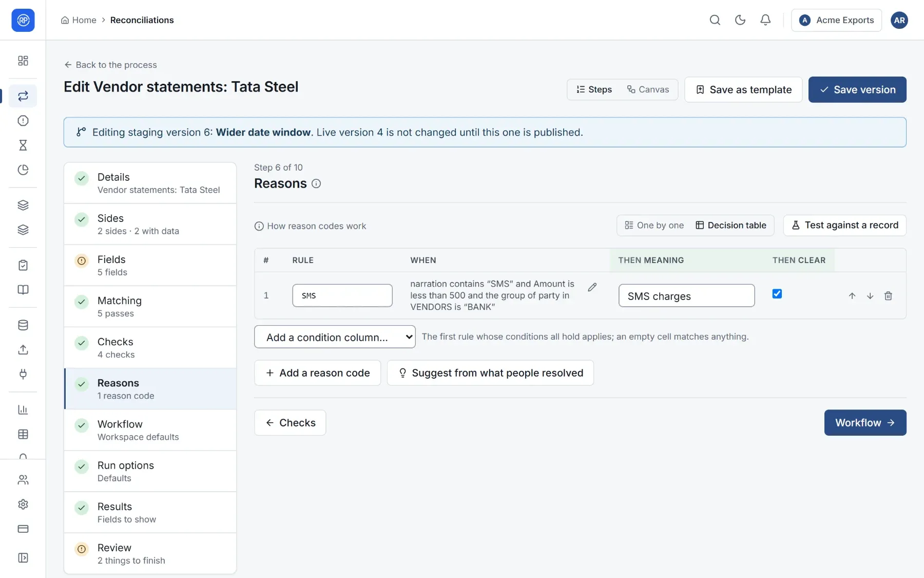Click the app logo in the sidebar

point(23,20)
